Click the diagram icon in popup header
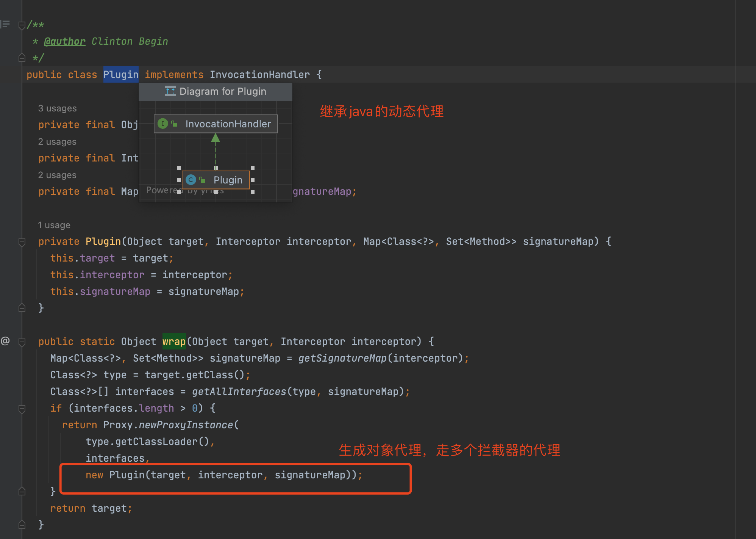This screenshot has height=539, width=756. 170,91
